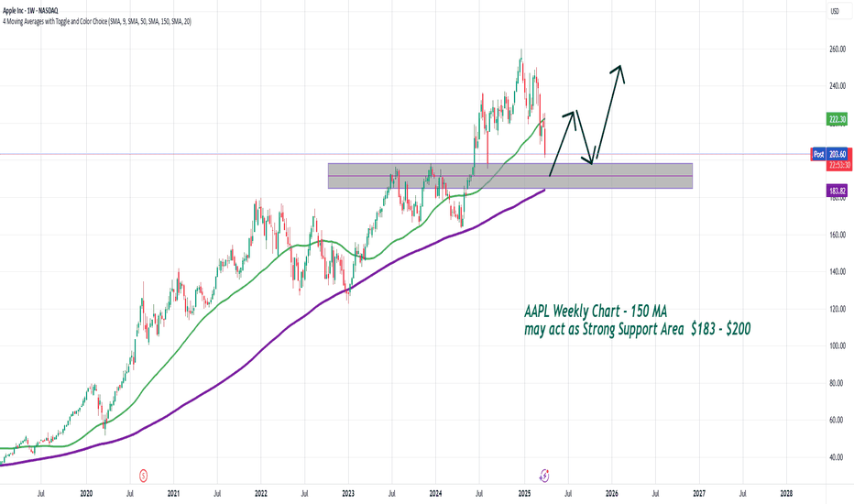Open the 4 Moving Averages indicator legend
The image size is (854, 504).
[x=97, y=22]
